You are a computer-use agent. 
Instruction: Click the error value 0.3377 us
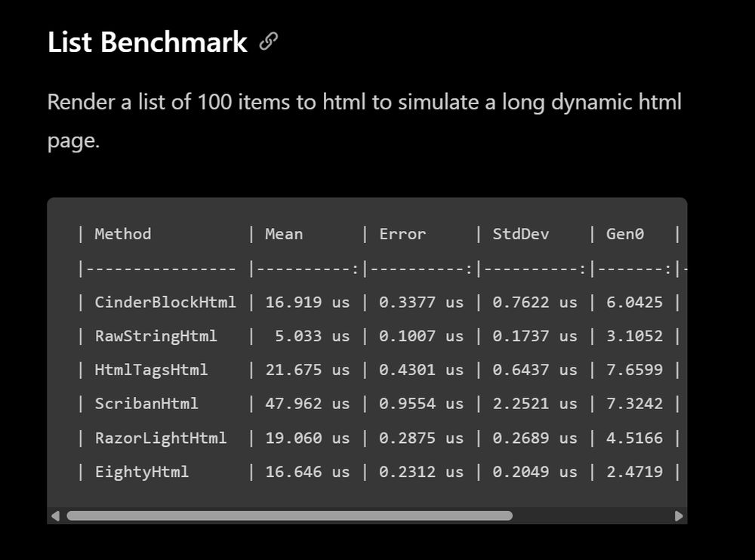421,302
